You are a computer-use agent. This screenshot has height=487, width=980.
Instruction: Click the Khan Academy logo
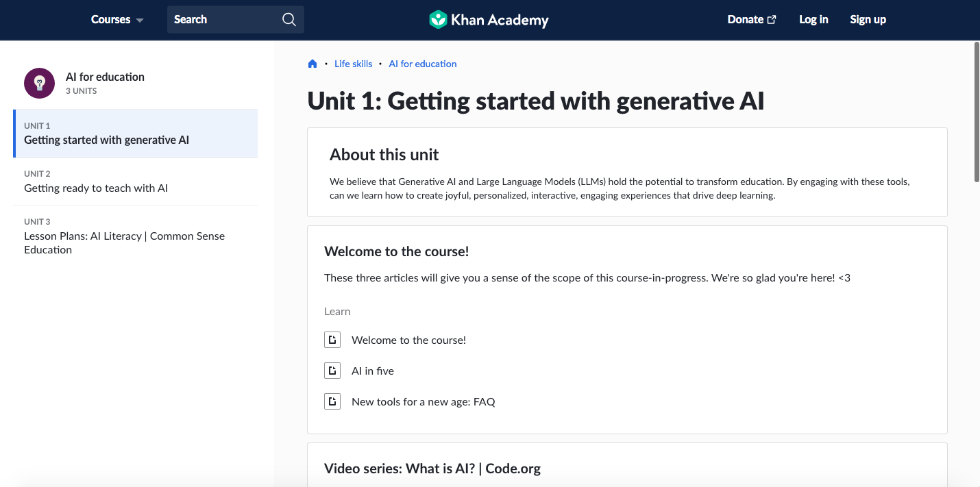click(x=489, y=20)
